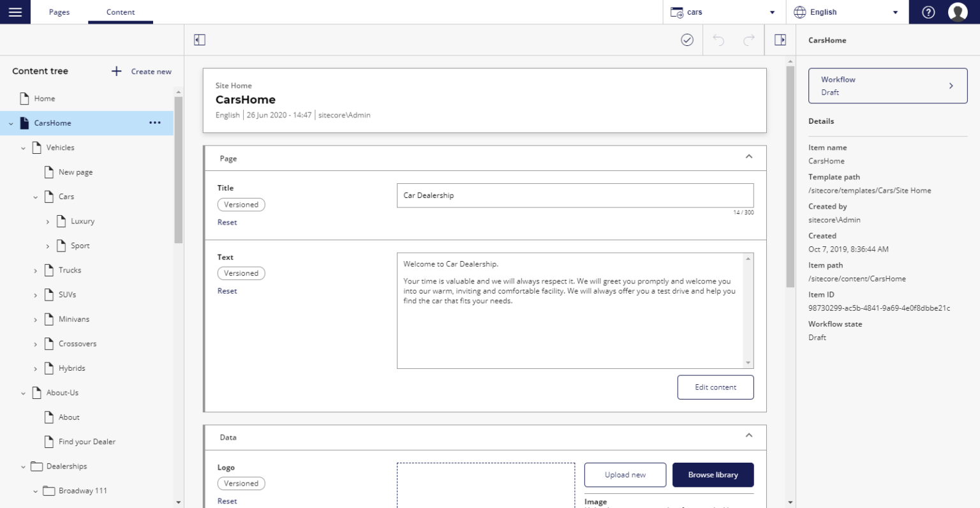Reset the Title field value

pyautogui.click(x=227, y=222)
